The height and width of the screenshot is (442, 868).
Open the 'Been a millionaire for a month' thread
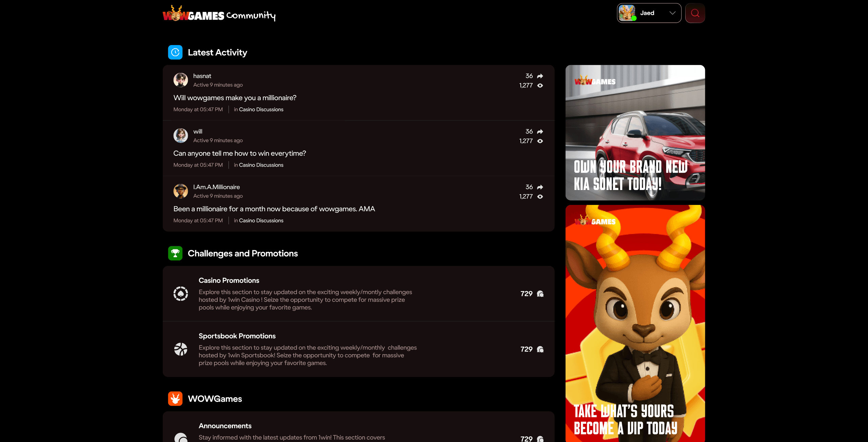274,209
